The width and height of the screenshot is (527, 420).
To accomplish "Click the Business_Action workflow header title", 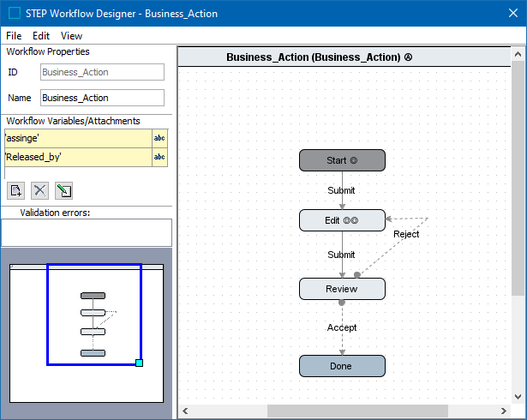I will click(314, 57).
